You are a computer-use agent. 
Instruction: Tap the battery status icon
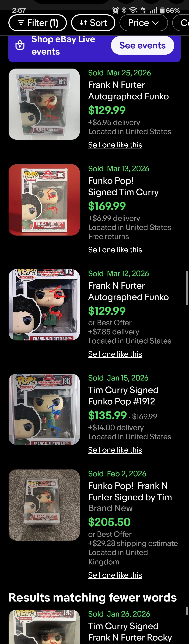pyautogui.click(x=162, y=10)
